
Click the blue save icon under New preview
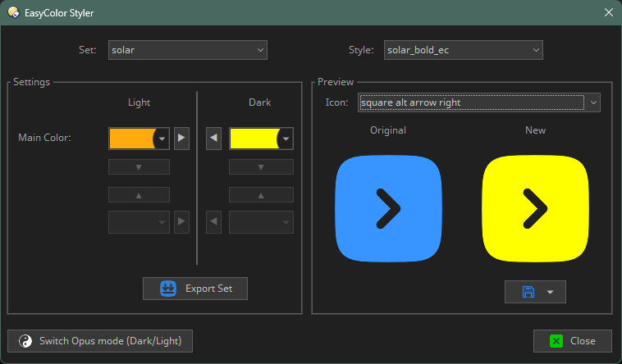click(528, 292)
